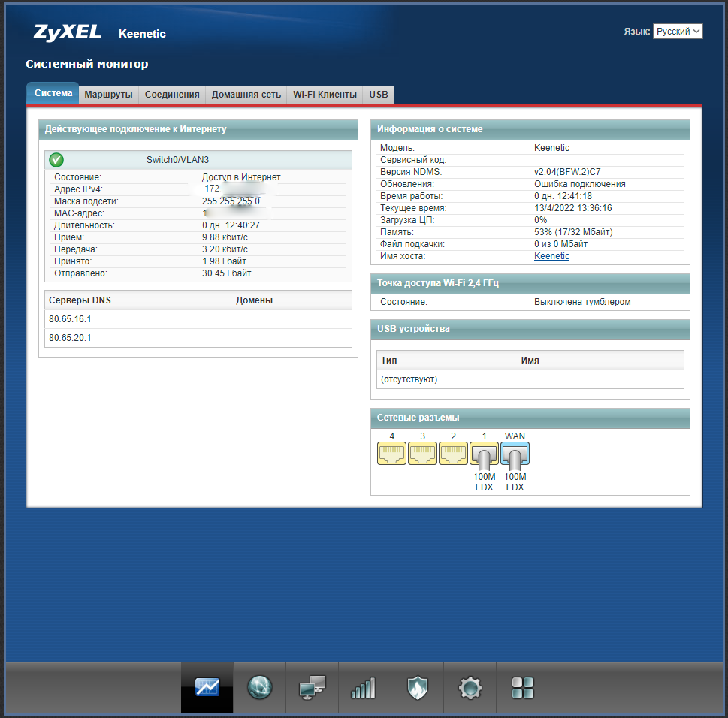This screenshot has height=718, width=728.
Task: Click the (отсутствуют) USB devices row
Action: [530, 379]
